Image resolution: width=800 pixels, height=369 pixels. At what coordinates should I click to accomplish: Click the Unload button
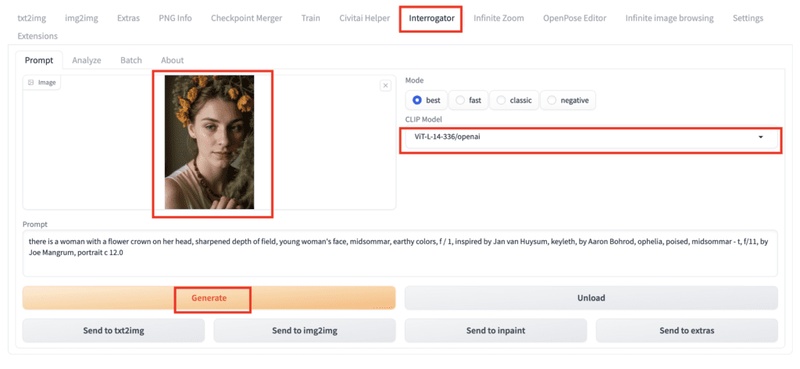[x=591, y=298]
